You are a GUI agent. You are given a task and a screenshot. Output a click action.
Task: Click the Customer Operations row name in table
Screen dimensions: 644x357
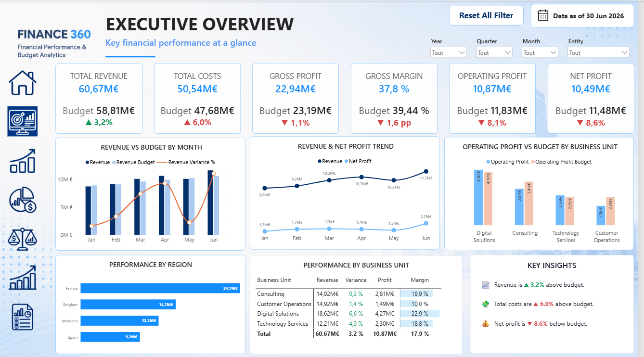pyautogui.click(x=284, y=304)
